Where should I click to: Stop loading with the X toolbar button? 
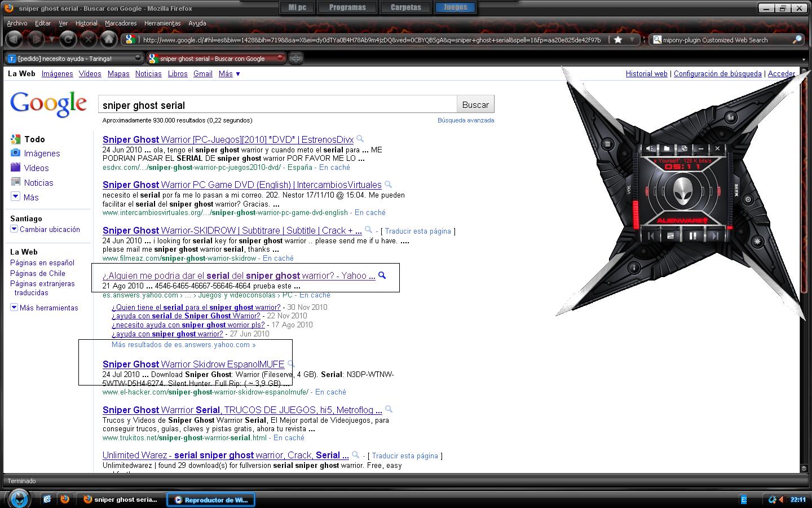pyautogui.click(x=88, y=39)
